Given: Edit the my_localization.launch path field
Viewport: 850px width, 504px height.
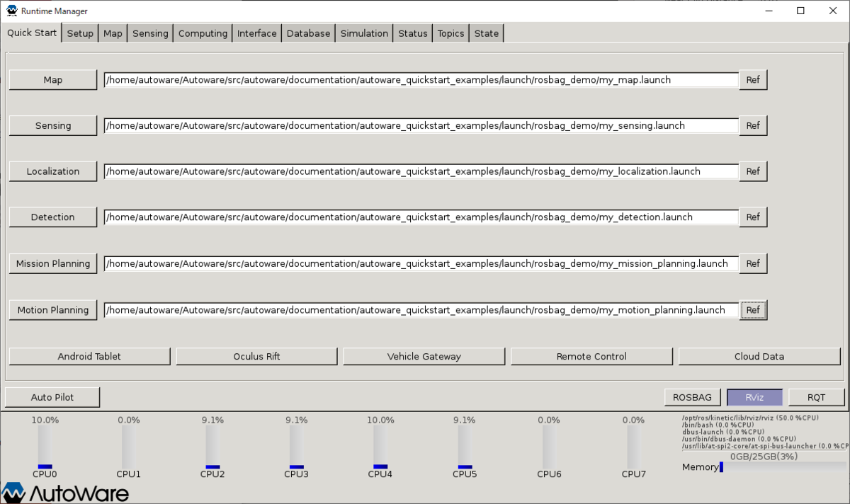Looking at the screenshot, I should coord(421,171).
